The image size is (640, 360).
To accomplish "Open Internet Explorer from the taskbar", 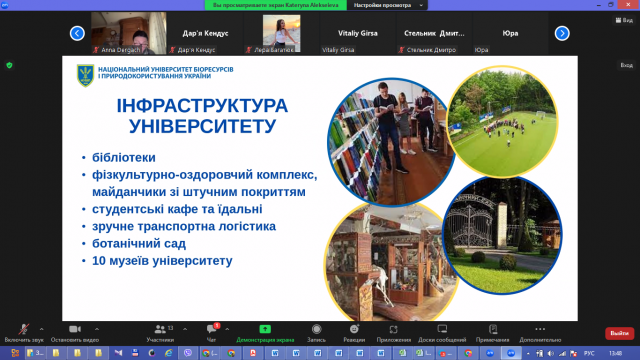I will click(x=168, y=353).
